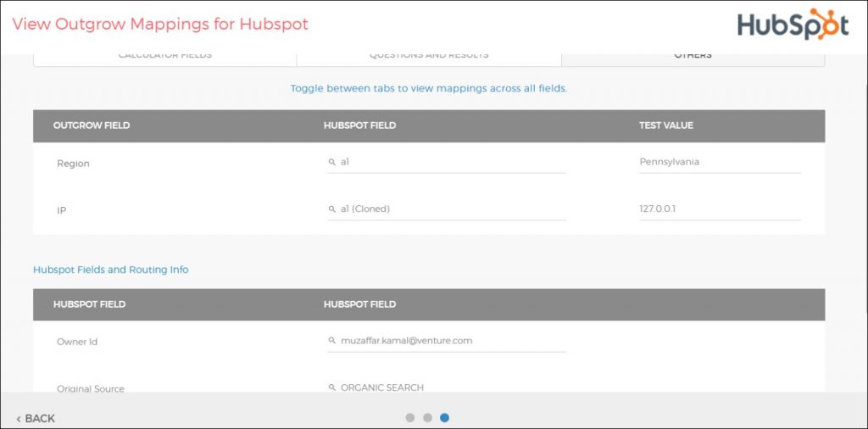Click the BACK button
868x429 pixels.
coord(36,419)
